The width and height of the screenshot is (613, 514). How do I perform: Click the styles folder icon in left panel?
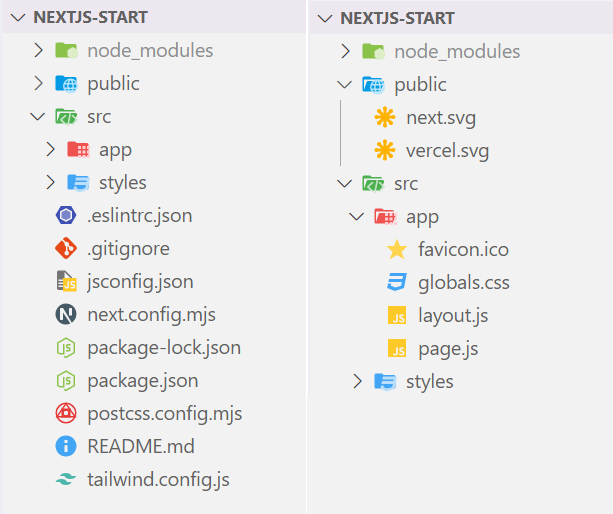point(78,182)
